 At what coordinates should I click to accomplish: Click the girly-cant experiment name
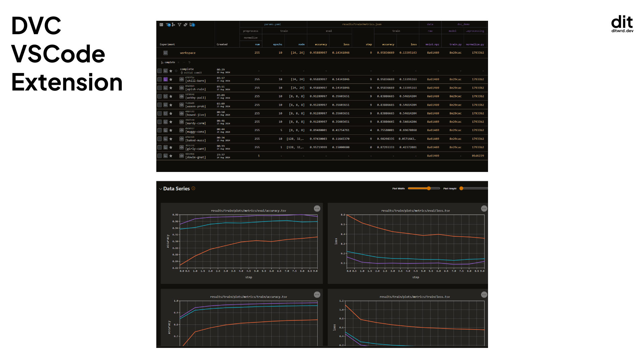[196, 149]
